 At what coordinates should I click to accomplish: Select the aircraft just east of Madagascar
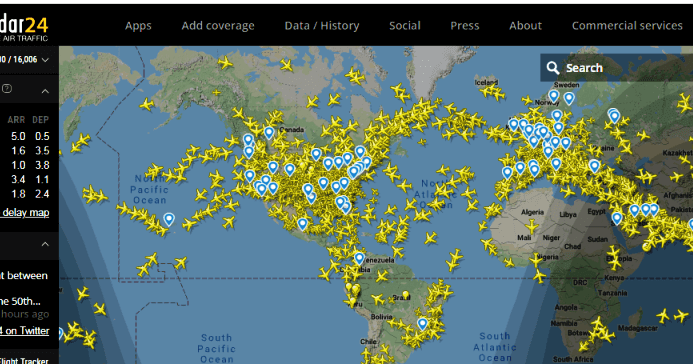click(662, 316)
